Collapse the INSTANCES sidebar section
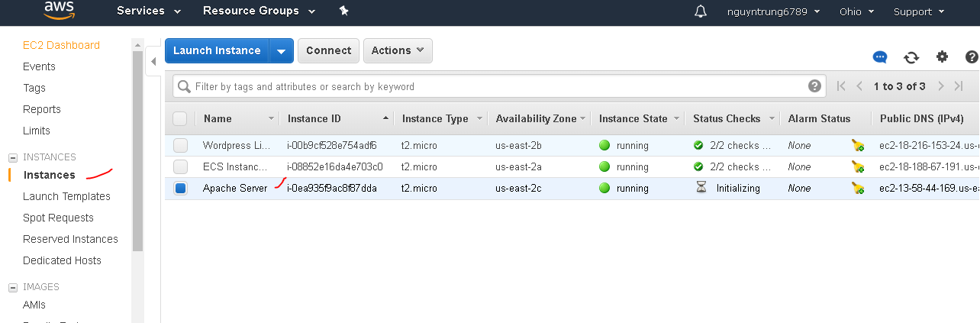 pyautogui.click(x=12, y=157)
